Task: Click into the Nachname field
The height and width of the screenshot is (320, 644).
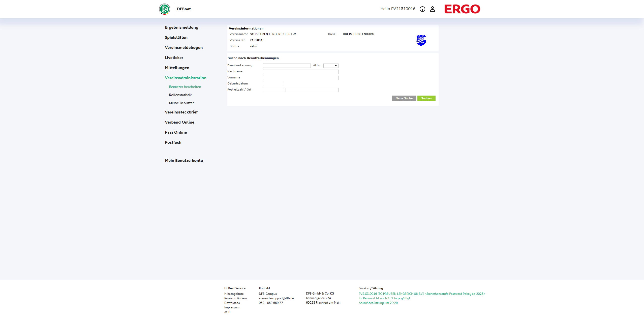Action: click(300, 72)
